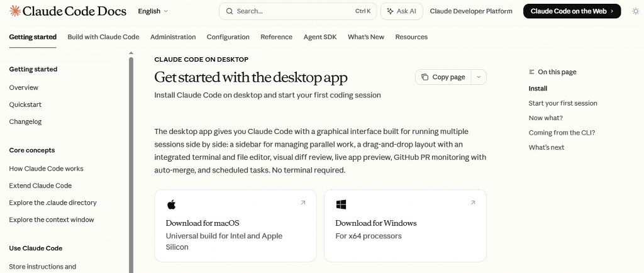Click the sidebar vertical scrollbar thumb

(x=131, y=164)
